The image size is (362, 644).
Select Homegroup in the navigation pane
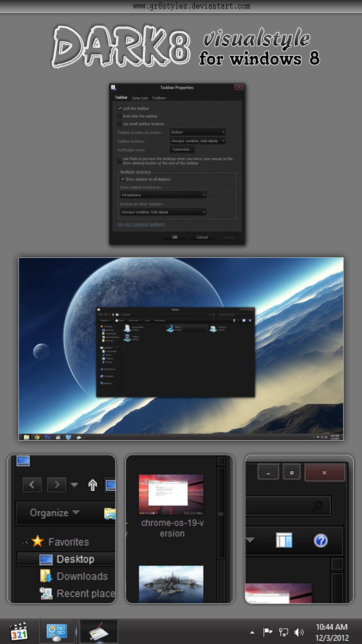108,369
